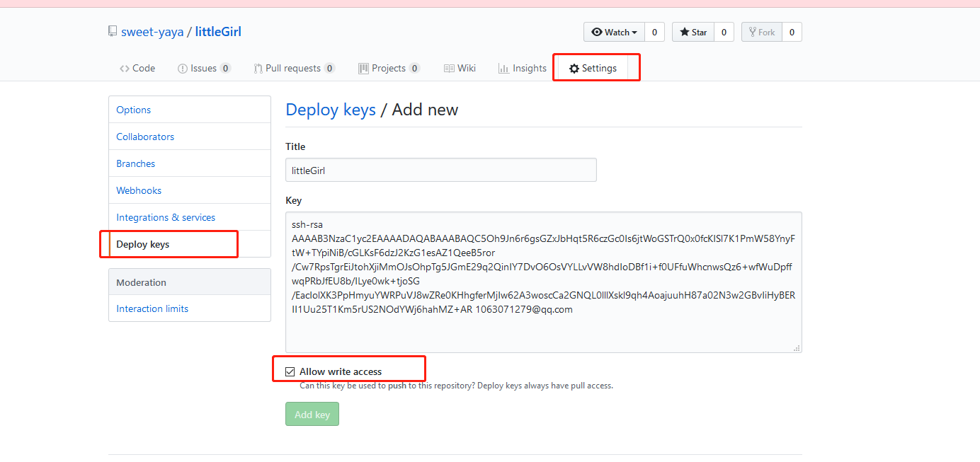The height and width of the screenshot is (462, 980).
Task: Click the issue circle icon on Issues tab
Action: (182, 69)
